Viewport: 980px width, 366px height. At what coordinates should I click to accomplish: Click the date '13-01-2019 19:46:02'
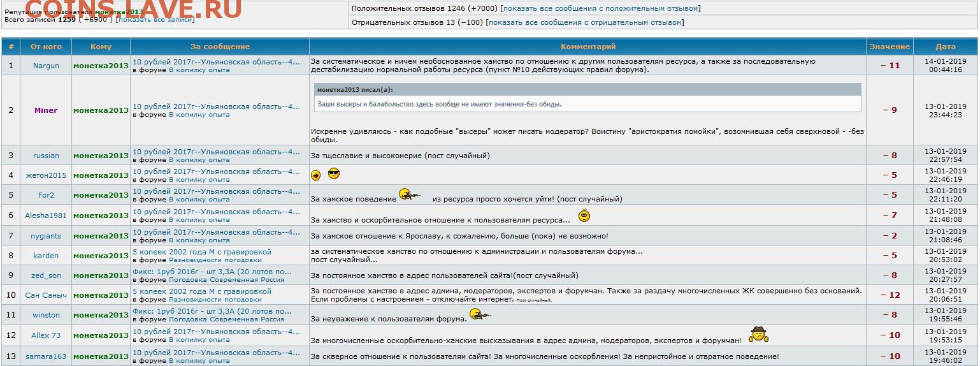pyautogui.click(x=946, y=356)
